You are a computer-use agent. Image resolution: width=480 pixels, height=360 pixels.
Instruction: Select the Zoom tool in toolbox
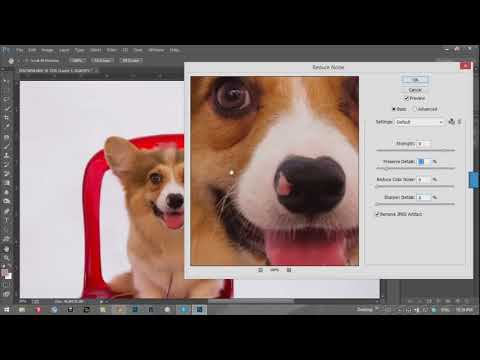click(6, 258)
